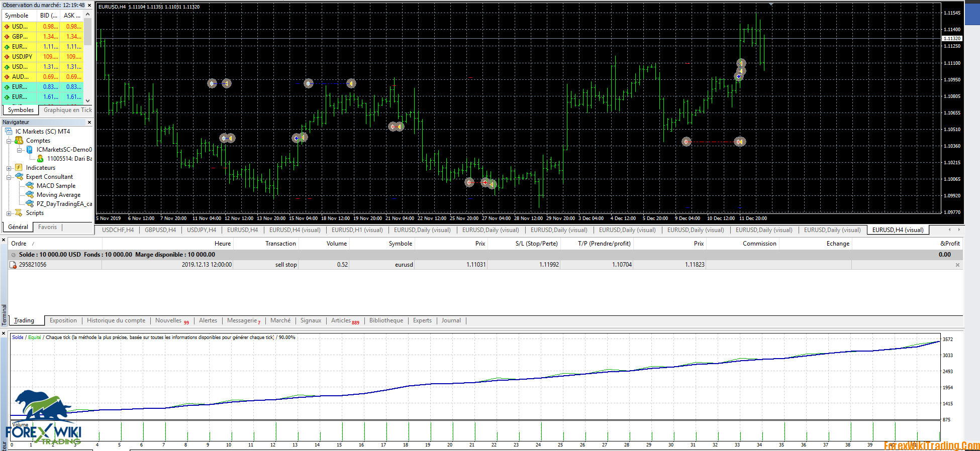Image resolution: width=980 pixels, height=451 pixels.
Task: Collapse the ICMarketsSC-Demo0 node
Action: point(19,150)
